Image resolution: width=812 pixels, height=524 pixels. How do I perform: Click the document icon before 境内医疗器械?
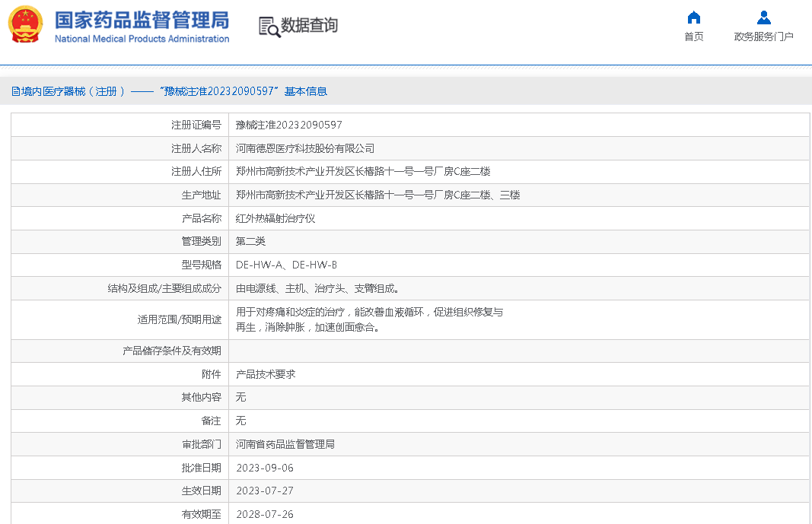pos(15,91)
